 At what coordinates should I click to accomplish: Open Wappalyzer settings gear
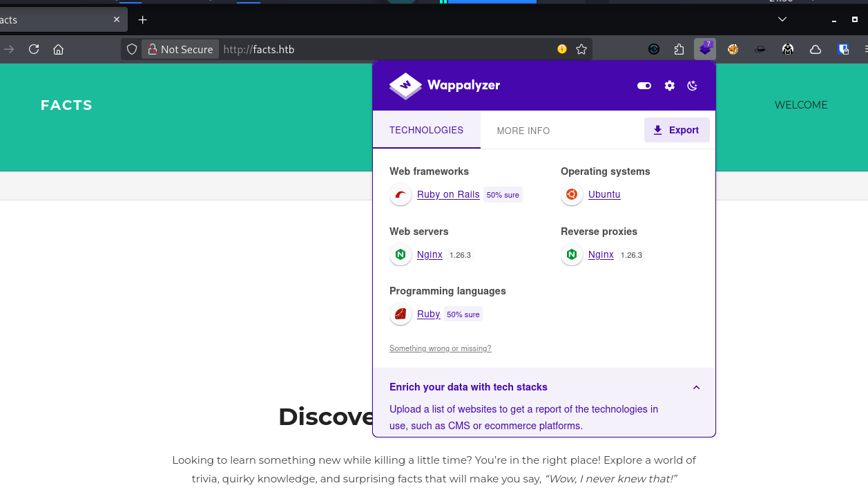669,86
